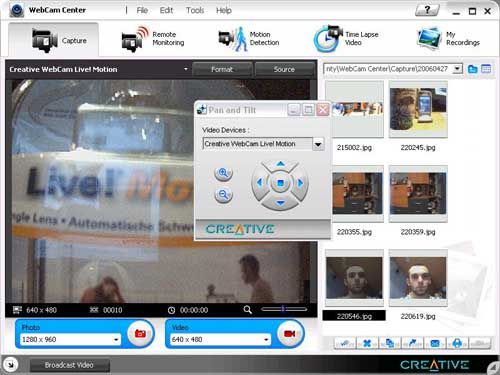
Task: Open the Capture tab
Action: [x=53, y=40]
